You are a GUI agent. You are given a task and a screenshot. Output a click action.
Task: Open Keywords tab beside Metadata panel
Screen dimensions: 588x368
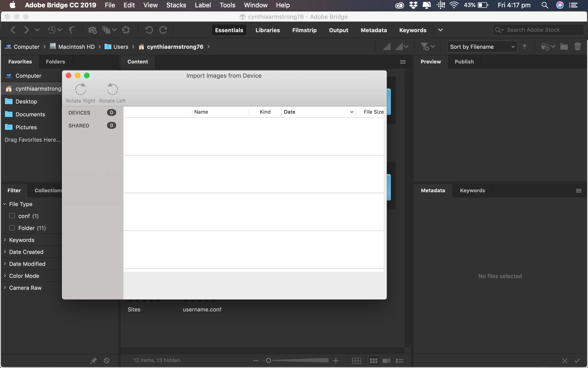pos(472,190)
